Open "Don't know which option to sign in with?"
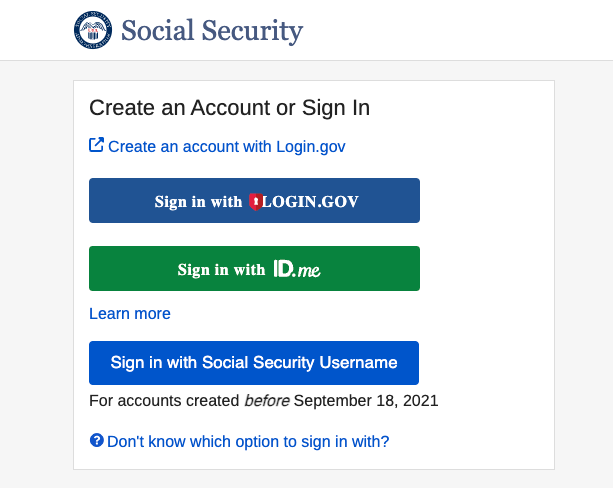 pyautogui.click(x=248, y=441)
